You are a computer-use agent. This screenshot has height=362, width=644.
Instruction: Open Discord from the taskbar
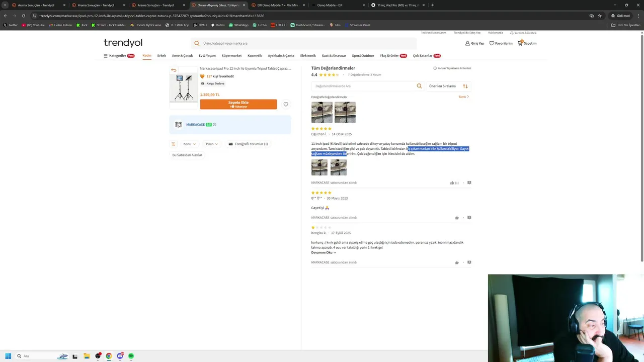pos(120,356)
